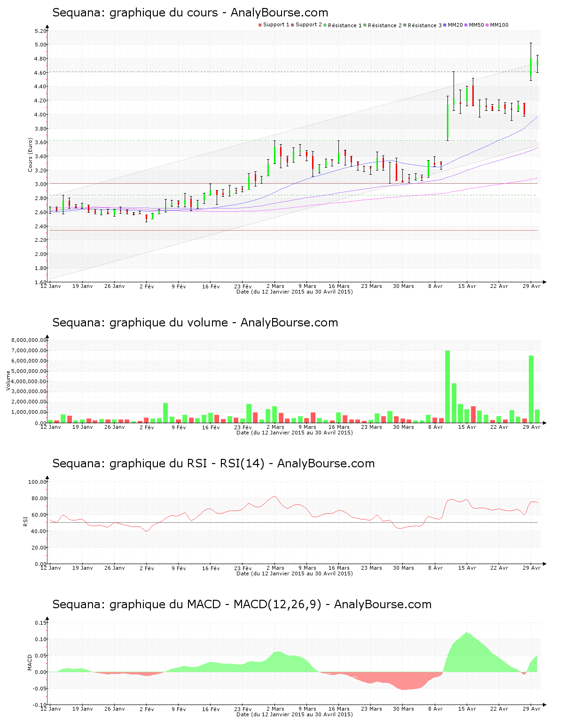
Task: Select the MM50 legend label
Action: point(477,25)
